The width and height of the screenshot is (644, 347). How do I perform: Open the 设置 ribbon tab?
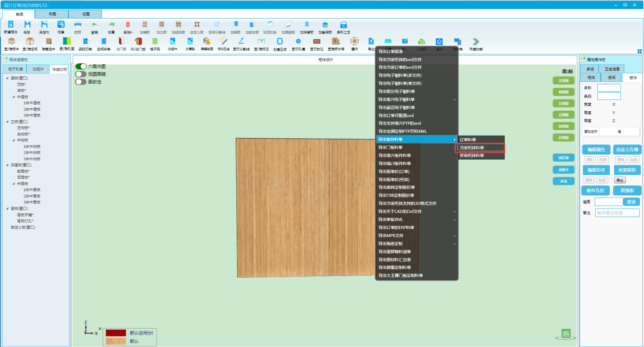86,14
